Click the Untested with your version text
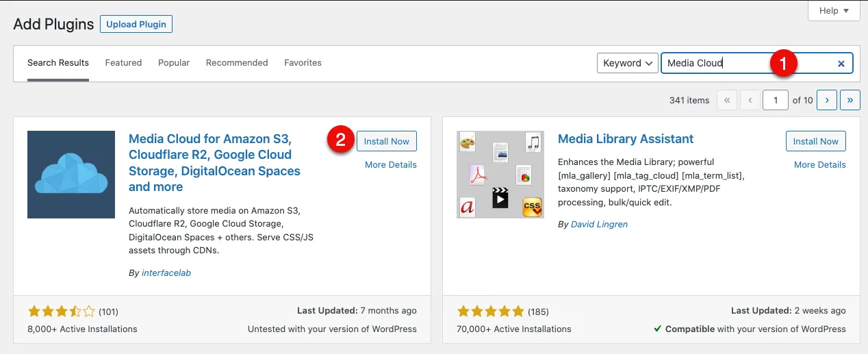Screen dimensions: 868x354 click(332, 329)
